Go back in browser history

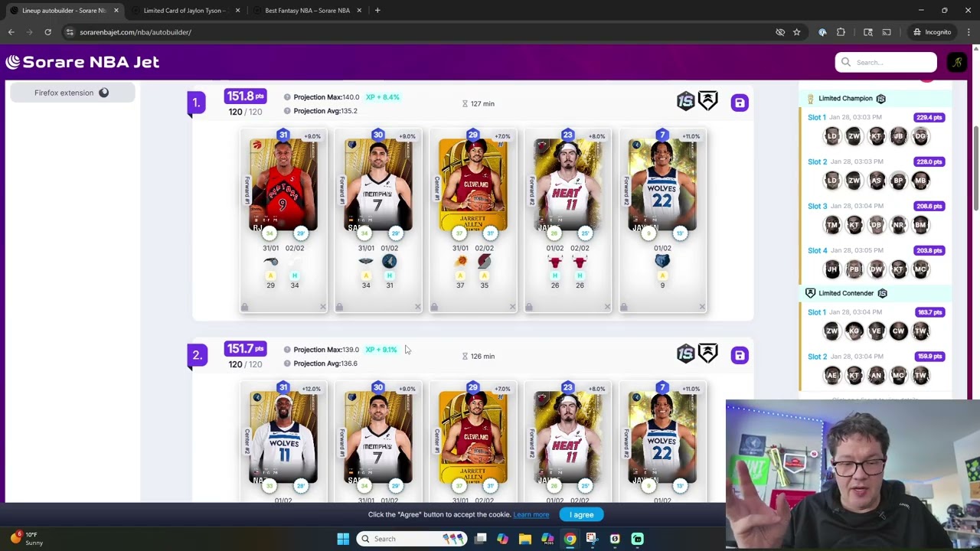pos(11,32)
